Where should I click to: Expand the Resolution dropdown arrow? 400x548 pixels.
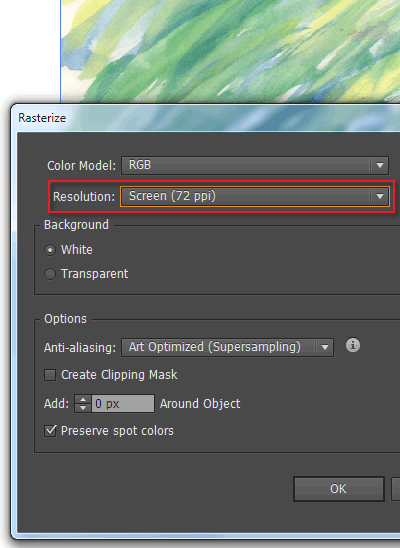(380, 196)
